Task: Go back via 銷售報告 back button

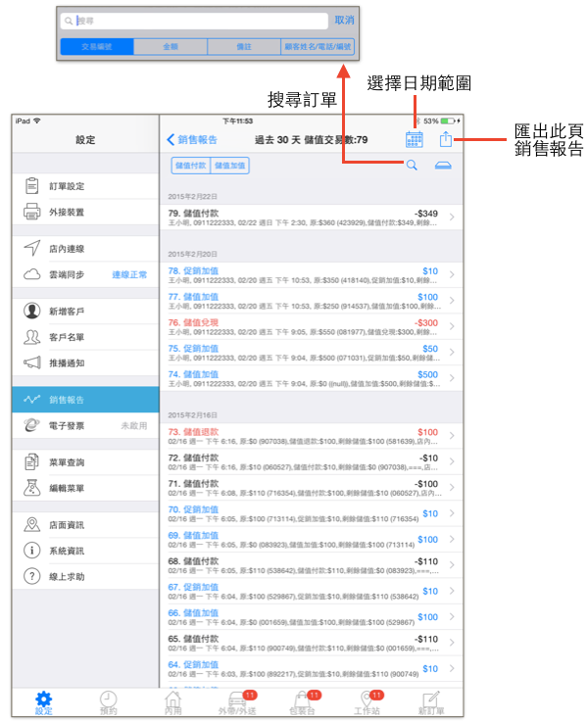Action: point(191,139)
